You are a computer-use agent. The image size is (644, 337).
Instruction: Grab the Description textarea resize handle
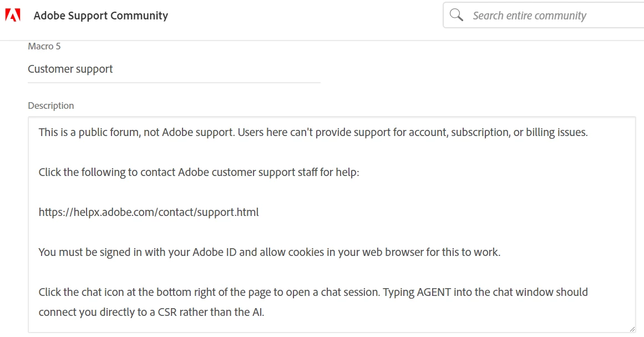pyautogui.click(x=631, y=328)
